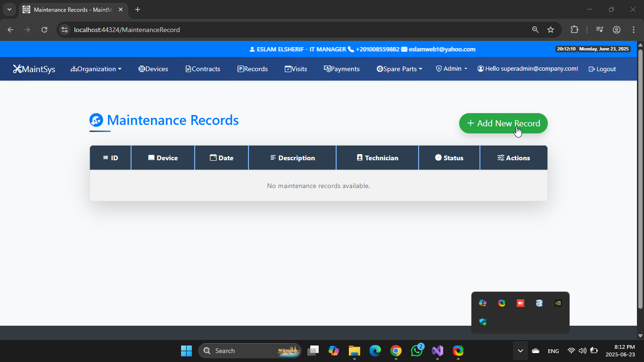Click the browser back arrow

[10, 30]
